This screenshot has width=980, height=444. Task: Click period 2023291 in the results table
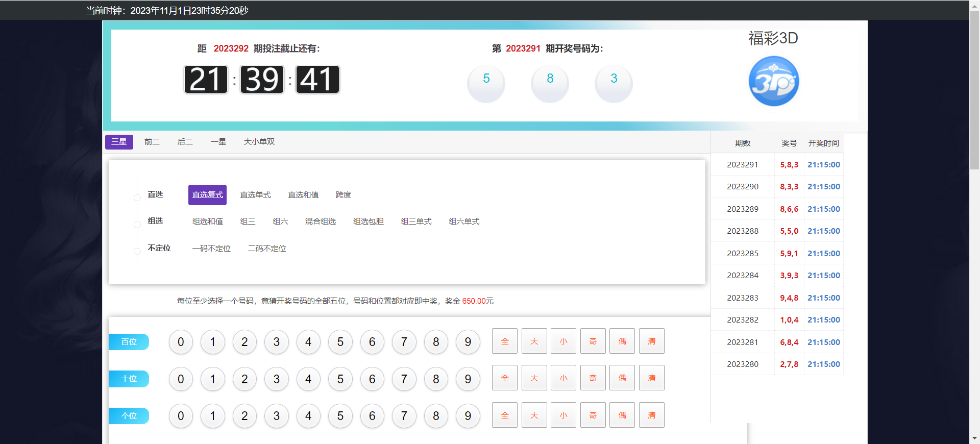[x=743, y=164]
